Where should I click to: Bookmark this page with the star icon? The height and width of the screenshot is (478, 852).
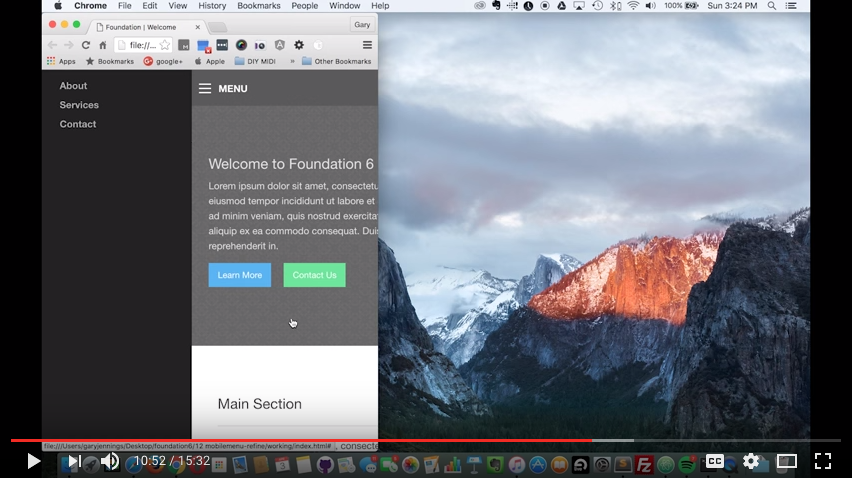click(165, 45)
